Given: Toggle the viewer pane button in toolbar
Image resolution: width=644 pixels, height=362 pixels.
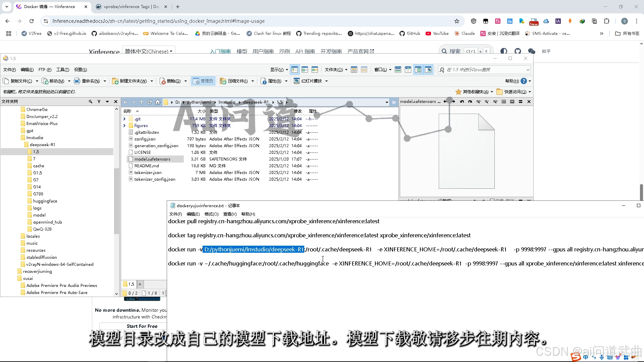Looking at the screenshot, I should pyautogui.click(x=428, y=70).
